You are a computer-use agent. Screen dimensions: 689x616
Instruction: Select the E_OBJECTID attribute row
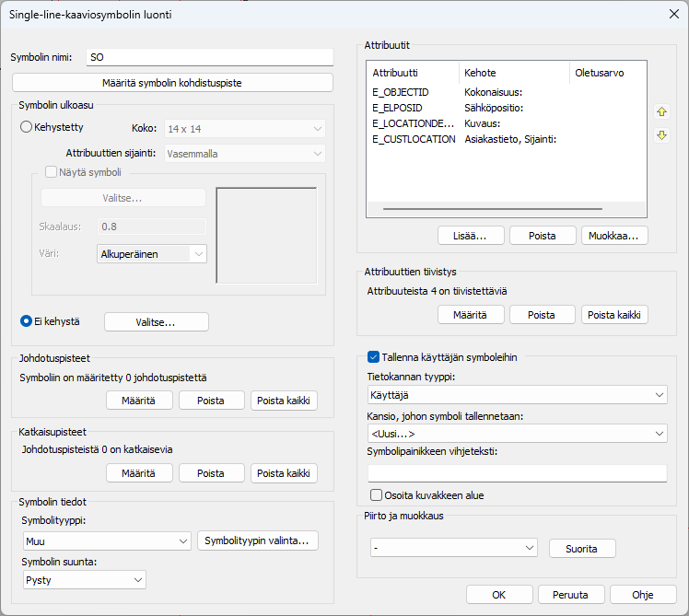click(401, 92)
